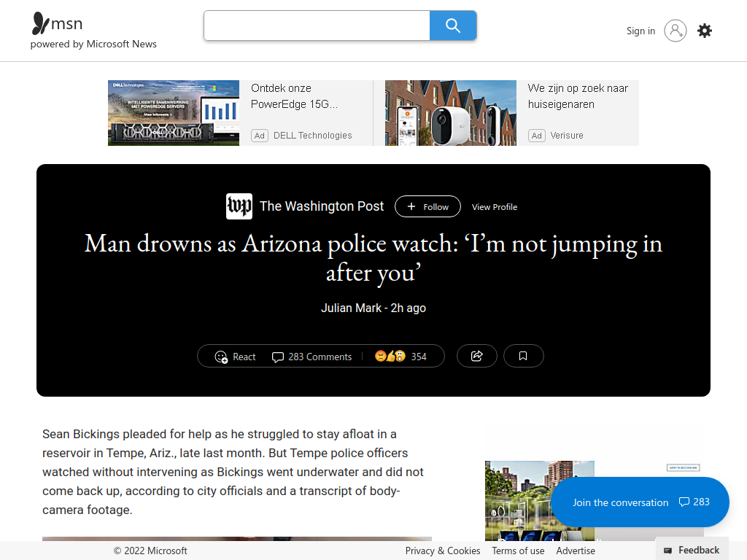Join the conversation button
Image resolution: width=747 pixels, height=560 pixels.
tap(640, 502)
